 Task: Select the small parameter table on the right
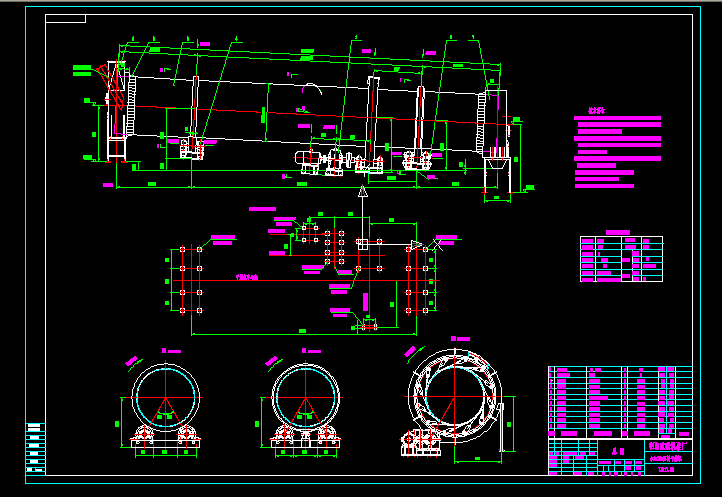(621, 259)
